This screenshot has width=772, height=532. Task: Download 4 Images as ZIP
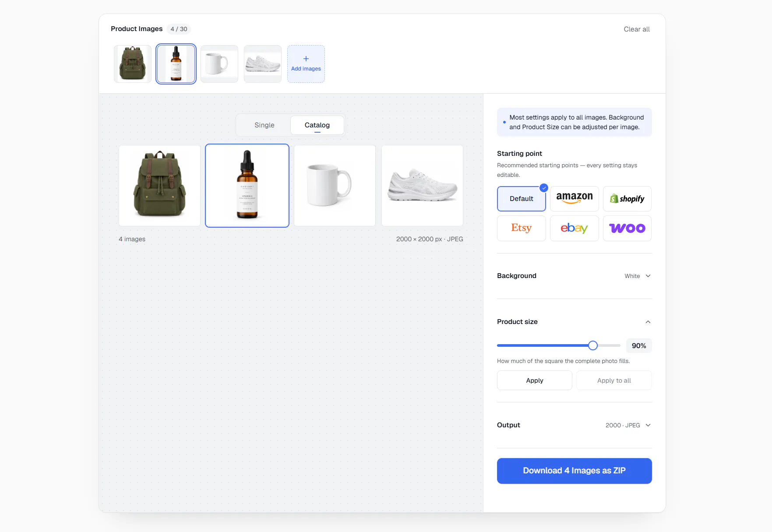[x=574, y=471]
